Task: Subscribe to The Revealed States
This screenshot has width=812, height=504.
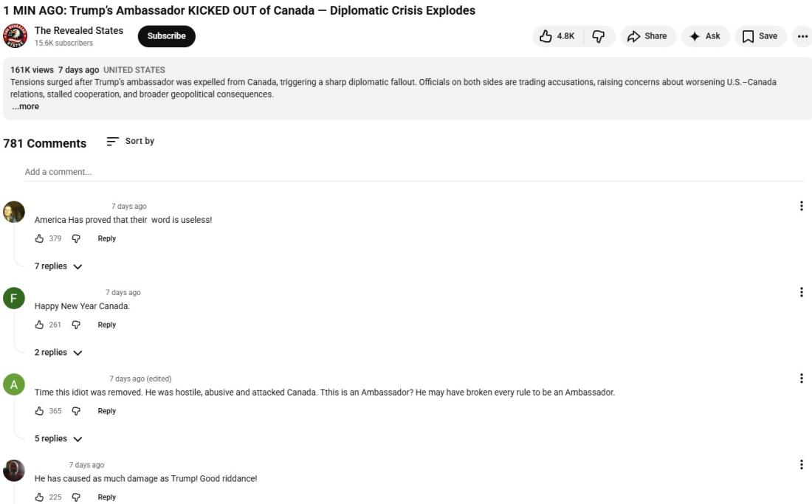Action: tap(166, 36)
